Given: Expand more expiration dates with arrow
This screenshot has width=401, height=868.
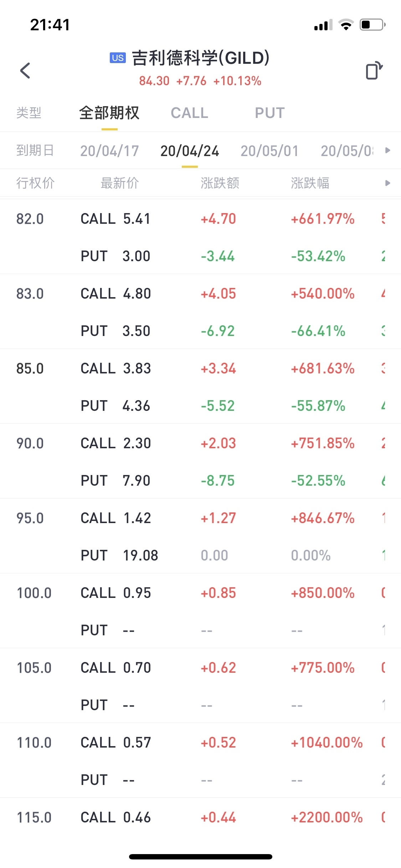Looking at the screenshot, I should [x=388, y=150].
